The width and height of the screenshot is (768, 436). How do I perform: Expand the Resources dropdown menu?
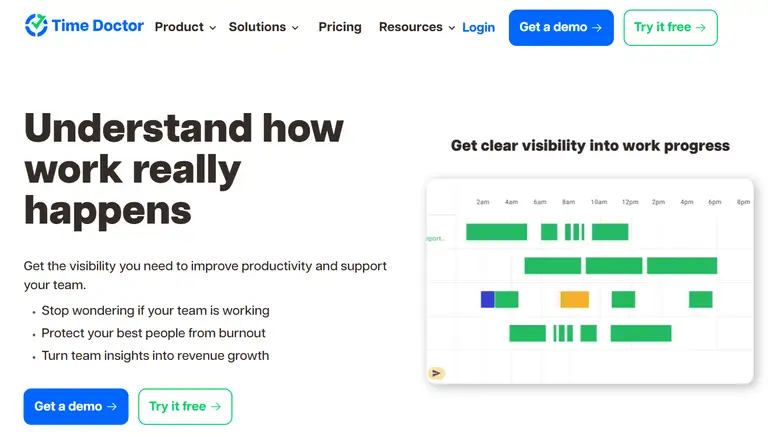(x=416, y=27)
